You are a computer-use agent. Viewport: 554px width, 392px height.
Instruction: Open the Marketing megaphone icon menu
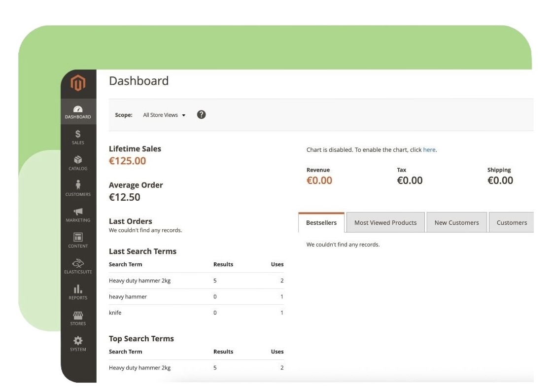click(x=78, y=212)
